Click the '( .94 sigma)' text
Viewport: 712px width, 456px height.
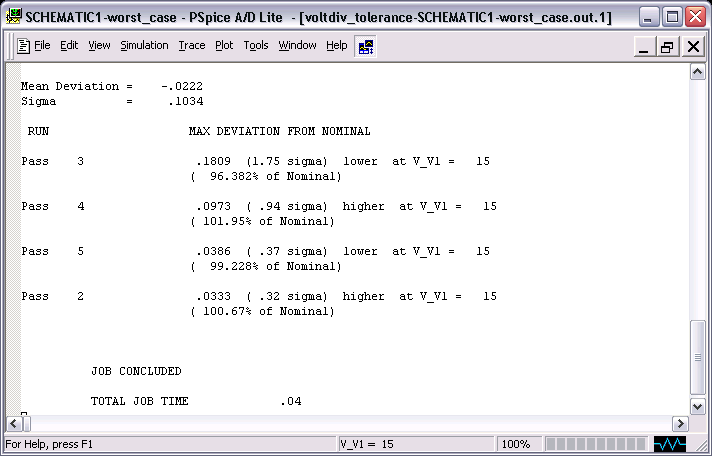tap(287, 206)
